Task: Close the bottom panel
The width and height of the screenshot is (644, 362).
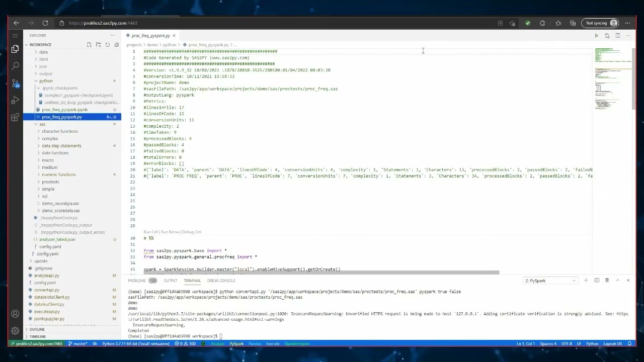Action: (x=628, y=280)
